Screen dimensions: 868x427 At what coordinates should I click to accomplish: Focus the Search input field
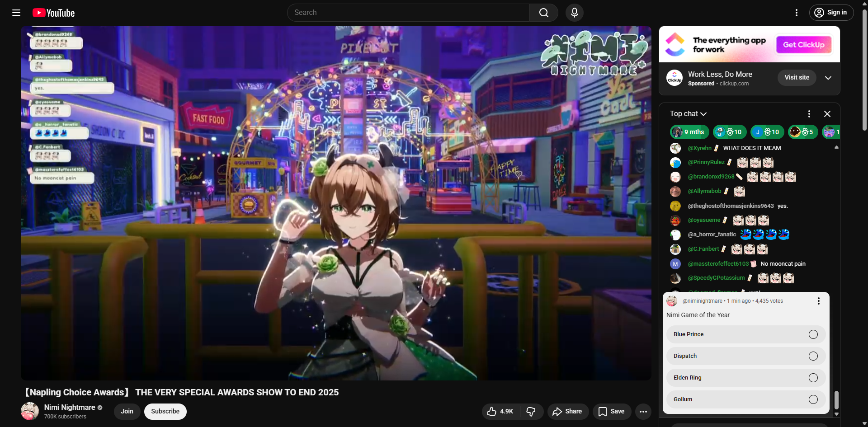tap(409, 13)
